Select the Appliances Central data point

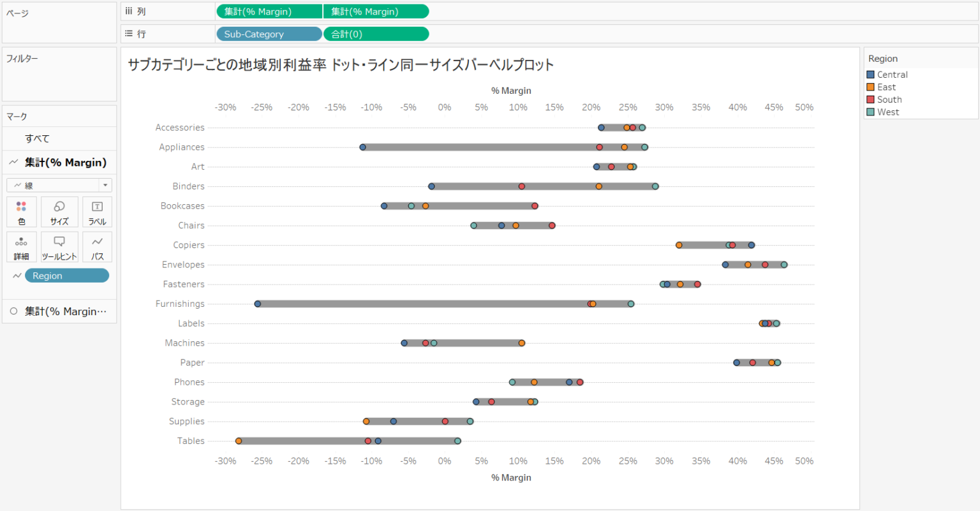tap(362, 147)
